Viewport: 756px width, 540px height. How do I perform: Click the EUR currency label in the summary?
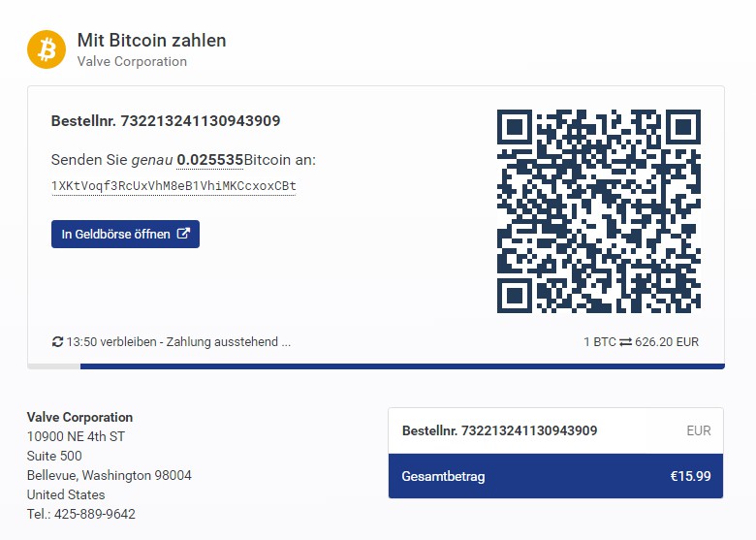698,430
